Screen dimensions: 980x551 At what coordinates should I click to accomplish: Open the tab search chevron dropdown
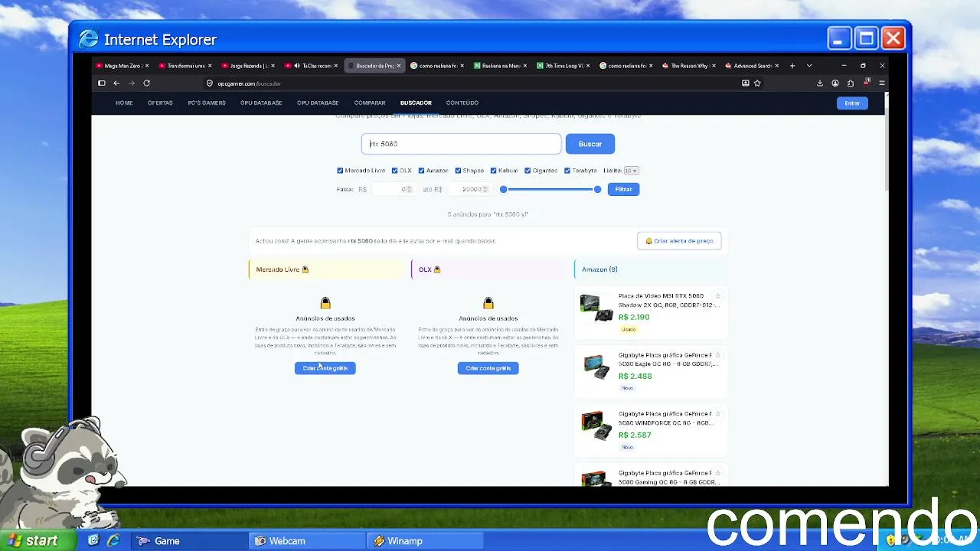pyautogui.click(x=809, y=66)
